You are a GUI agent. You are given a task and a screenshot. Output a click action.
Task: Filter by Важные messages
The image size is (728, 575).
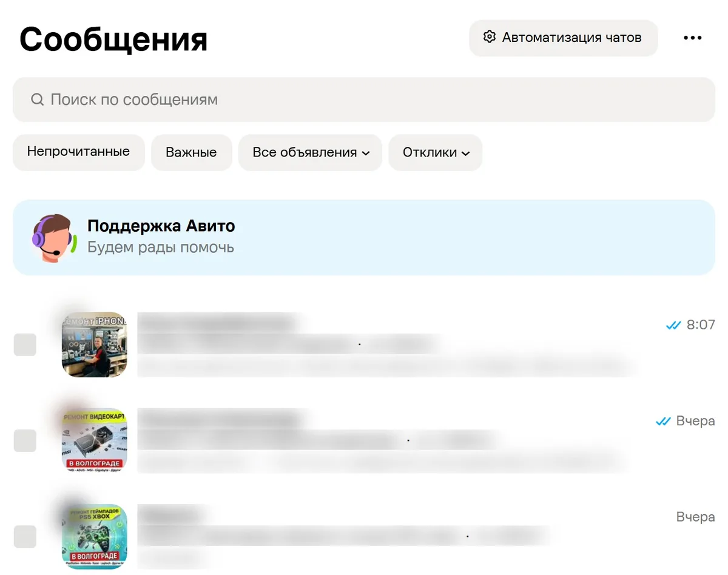(191, 152)
